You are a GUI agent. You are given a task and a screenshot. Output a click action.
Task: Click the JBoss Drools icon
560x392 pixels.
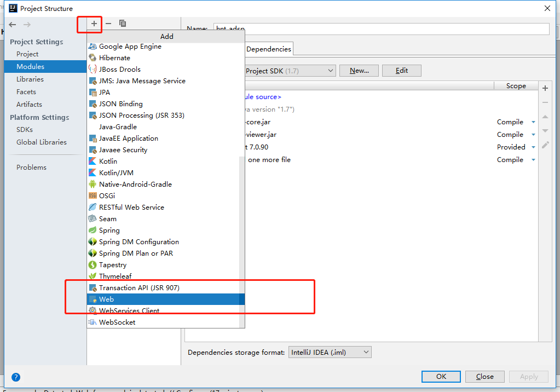[x=93, y=70]
